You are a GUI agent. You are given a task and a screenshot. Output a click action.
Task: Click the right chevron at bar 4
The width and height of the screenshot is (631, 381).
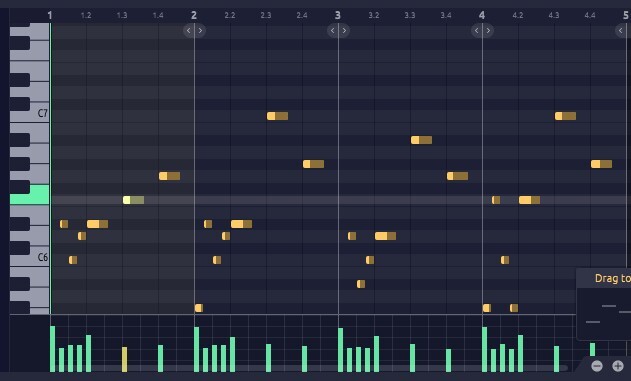[x=488, y=31]
